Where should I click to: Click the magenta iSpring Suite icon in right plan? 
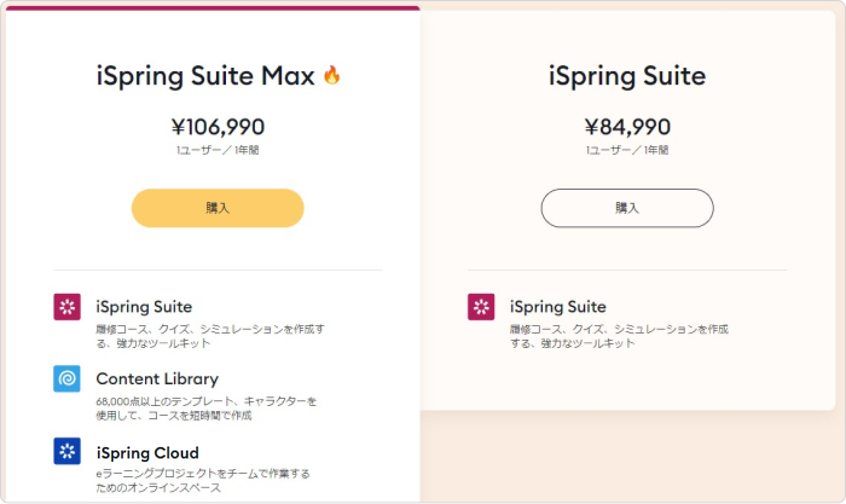point(481,306)
